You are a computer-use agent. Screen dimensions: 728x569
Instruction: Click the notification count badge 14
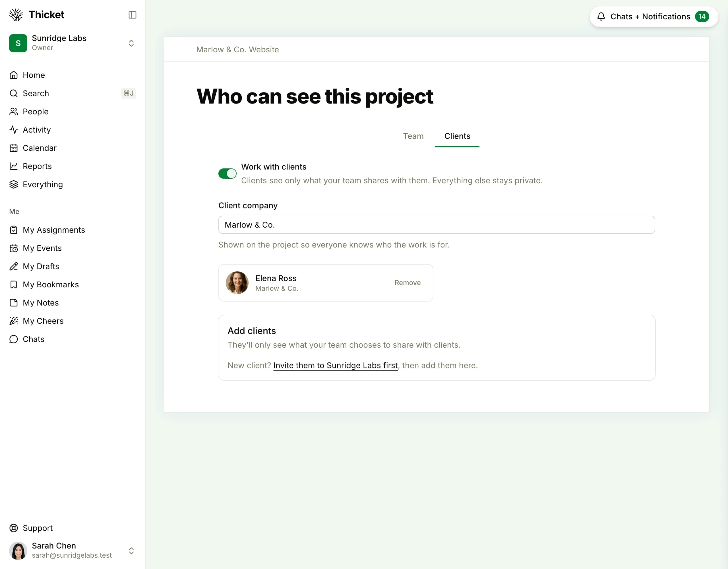[x=702, y=16]
